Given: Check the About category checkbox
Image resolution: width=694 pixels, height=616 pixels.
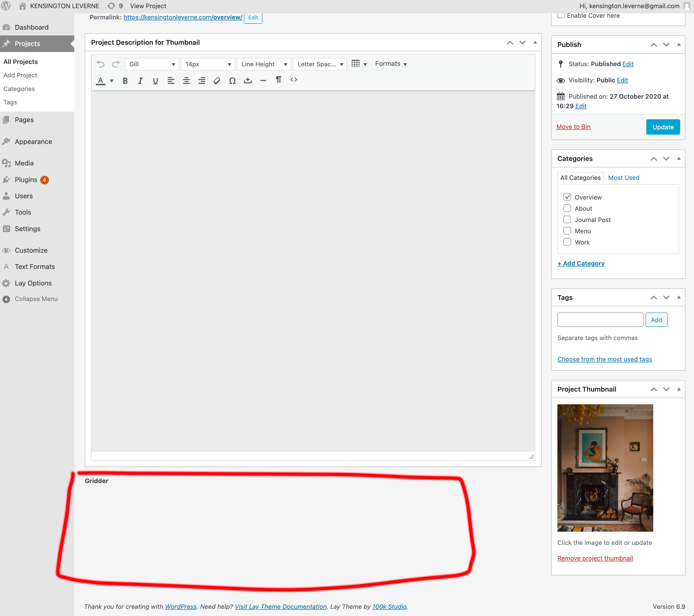Looking at the screenshot, I should [x=567, y=208].
